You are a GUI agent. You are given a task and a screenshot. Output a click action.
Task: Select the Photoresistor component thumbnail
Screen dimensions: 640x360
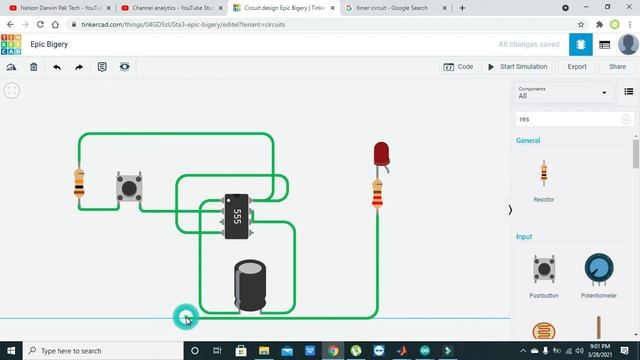544,331
